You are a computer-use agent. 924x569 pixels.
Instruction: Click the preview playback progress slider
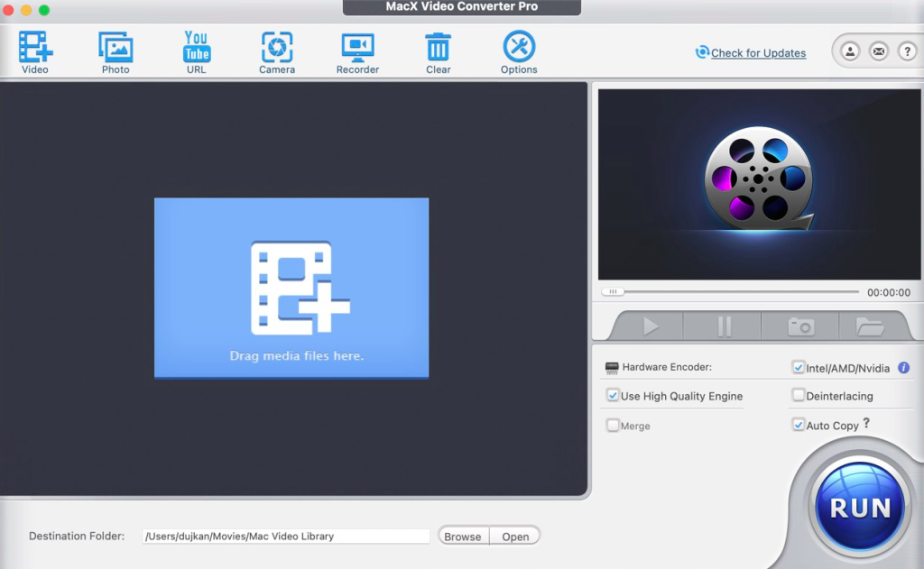614,291
